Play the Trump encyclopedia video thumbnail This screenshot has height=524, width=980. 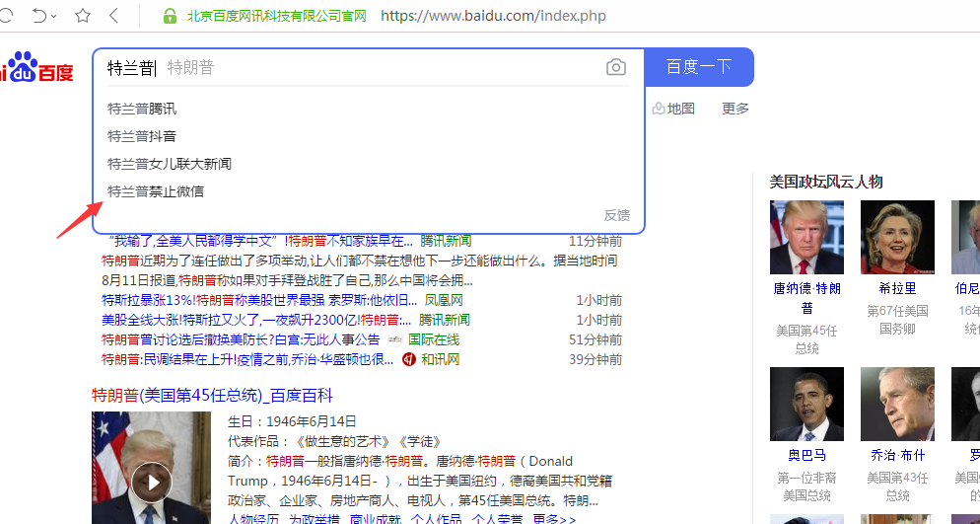pyautogui.click(x=151, y=483)
